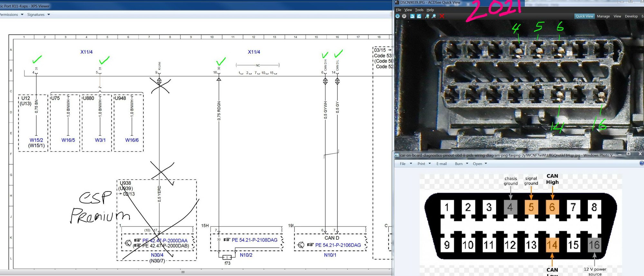644x276 pixels.
Task: Rotate image right in ACDSee toolbar
Action: point(419,16)
